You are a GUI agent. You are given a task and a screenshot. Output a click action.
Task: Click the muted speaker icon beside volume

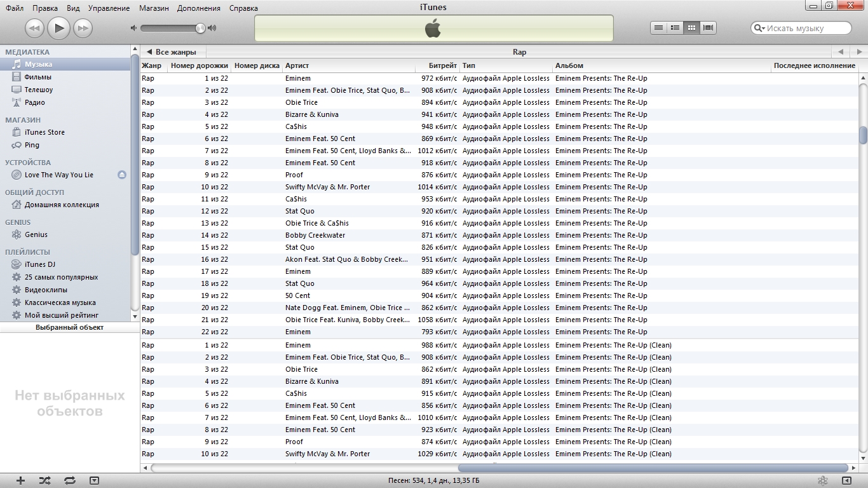click(133, 28)
